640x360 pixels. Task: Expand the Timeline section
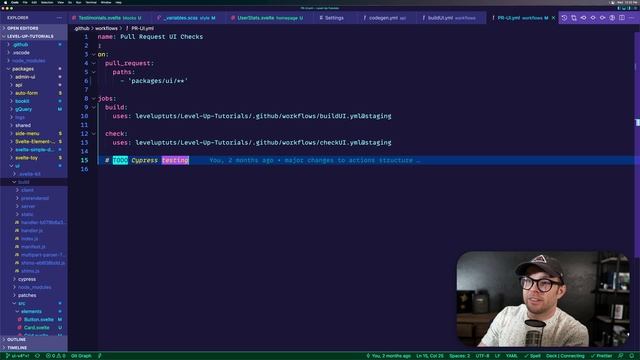click(33, 348)
